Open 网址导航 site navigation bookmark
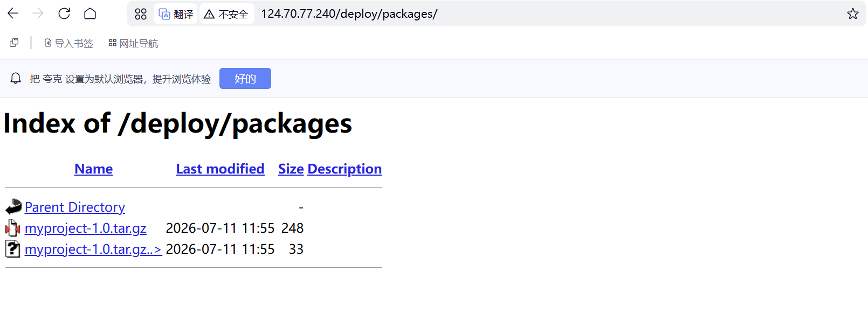 coord(133,43)
